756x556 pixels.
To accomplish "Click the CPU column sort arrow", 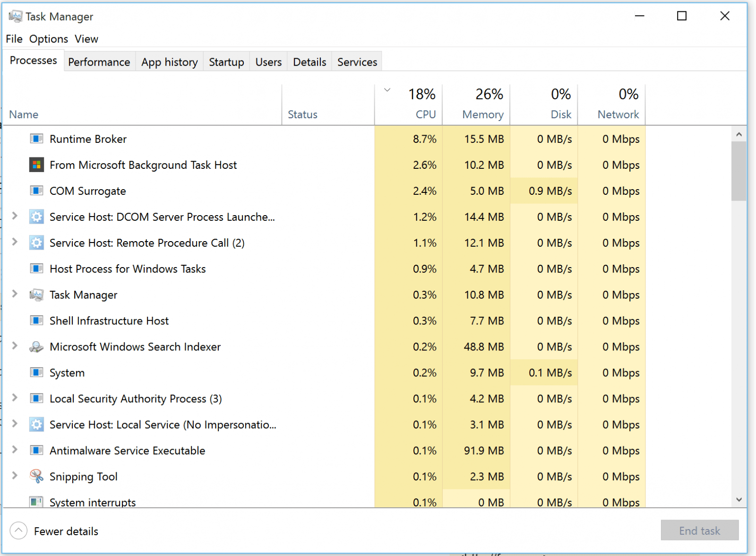I will [387, 90].
